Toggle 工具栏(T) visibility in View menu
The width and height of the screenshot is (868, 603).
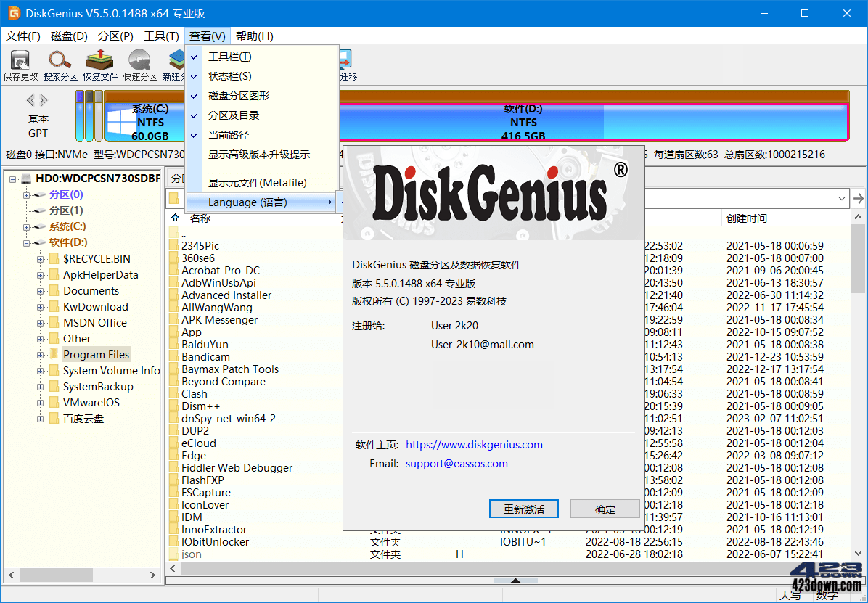click(230, 56)
